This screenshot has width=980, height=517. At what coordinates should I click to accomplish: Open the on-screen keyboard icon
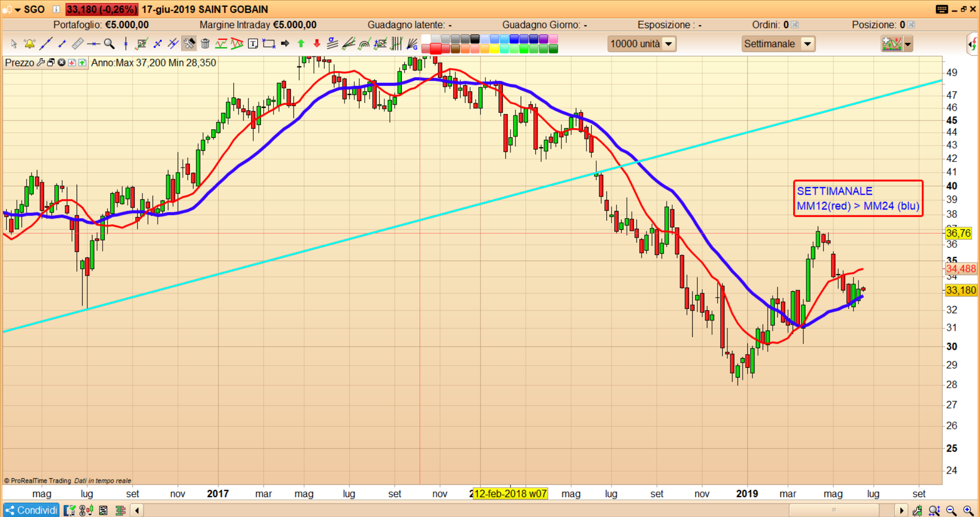tap(942, 9)
